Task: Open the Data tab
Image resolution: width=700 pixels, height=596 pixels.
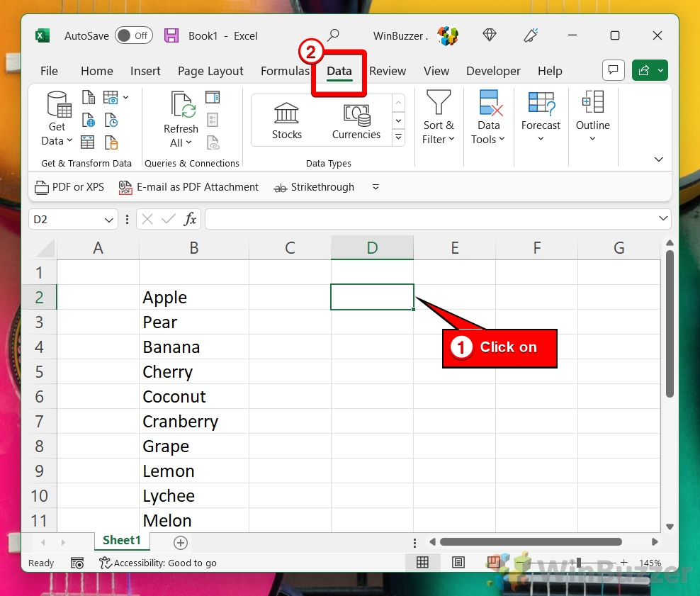Action: (339, 71)
